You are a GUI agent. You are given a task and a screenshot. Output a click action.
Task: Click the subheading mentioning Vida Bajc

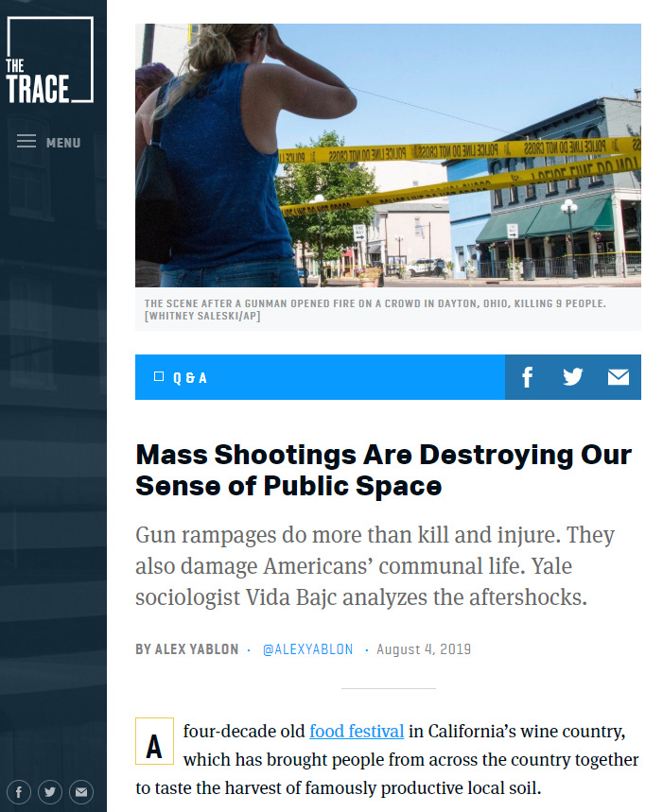click(375, 566)
